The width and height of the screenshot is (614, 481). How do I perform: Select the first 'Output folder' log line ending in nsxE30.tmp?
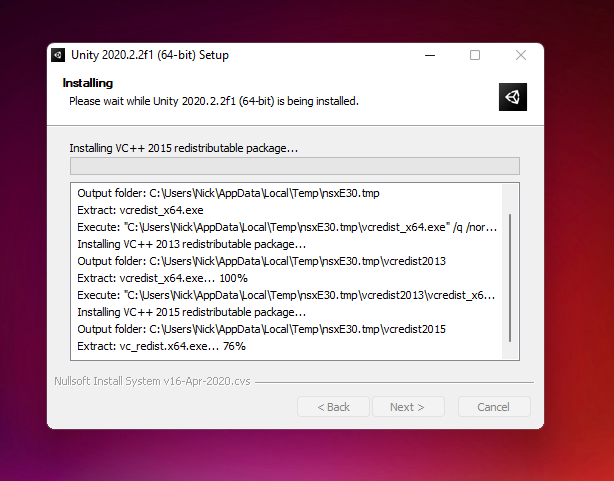[x=228, y=193]
